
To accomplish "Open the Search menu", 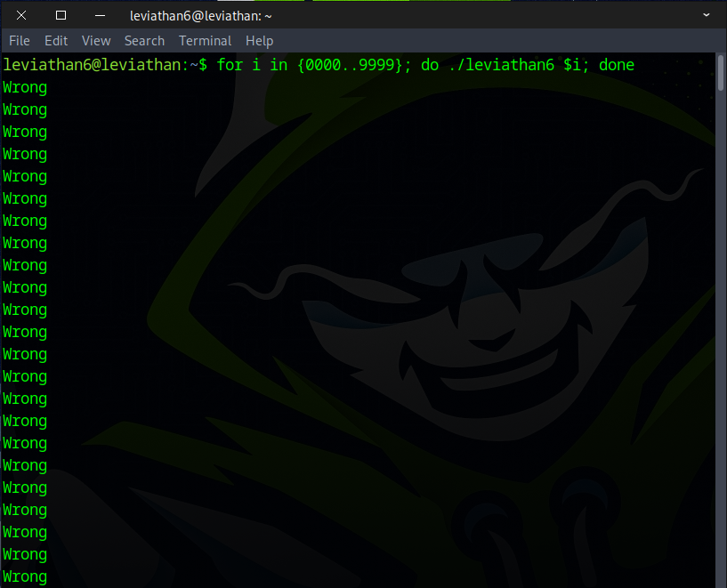I will (x=144, y=41).
